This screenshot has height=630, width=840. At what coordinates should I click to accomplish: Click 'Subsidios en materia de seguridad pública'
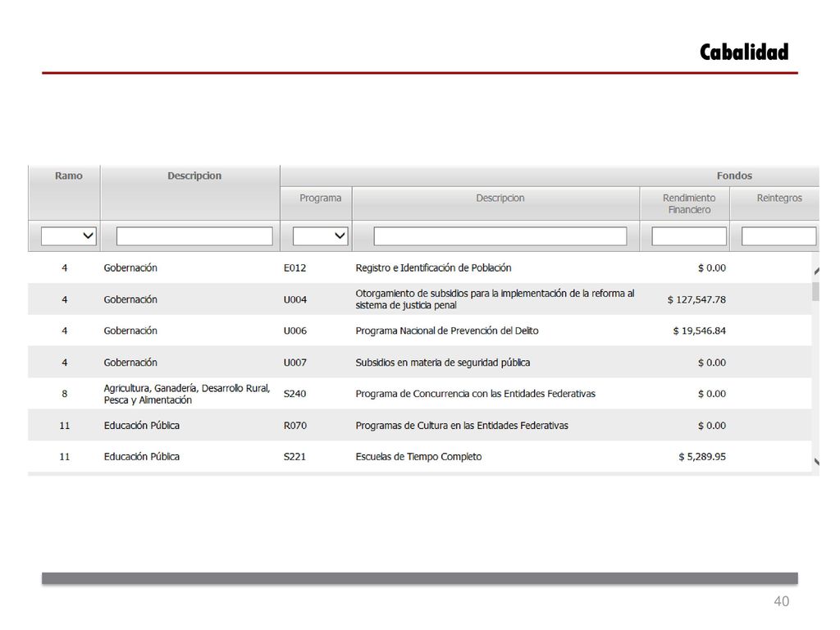pos(442,362)
